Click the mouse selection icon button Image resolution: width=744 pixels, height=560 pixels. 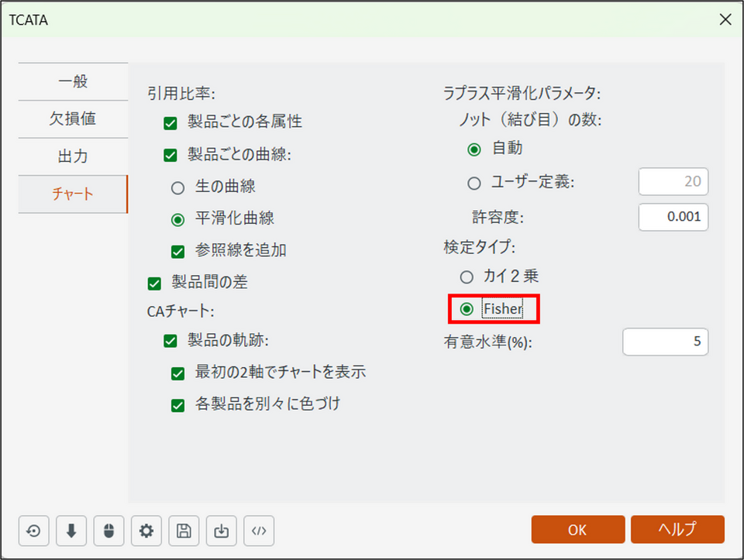click(x=108, y=531)
